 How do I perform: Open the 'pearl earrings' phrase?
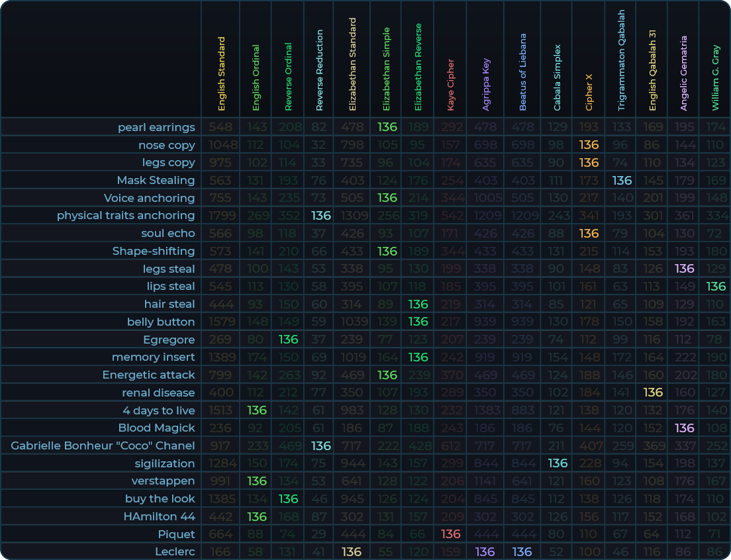click(x=156, y=127)
